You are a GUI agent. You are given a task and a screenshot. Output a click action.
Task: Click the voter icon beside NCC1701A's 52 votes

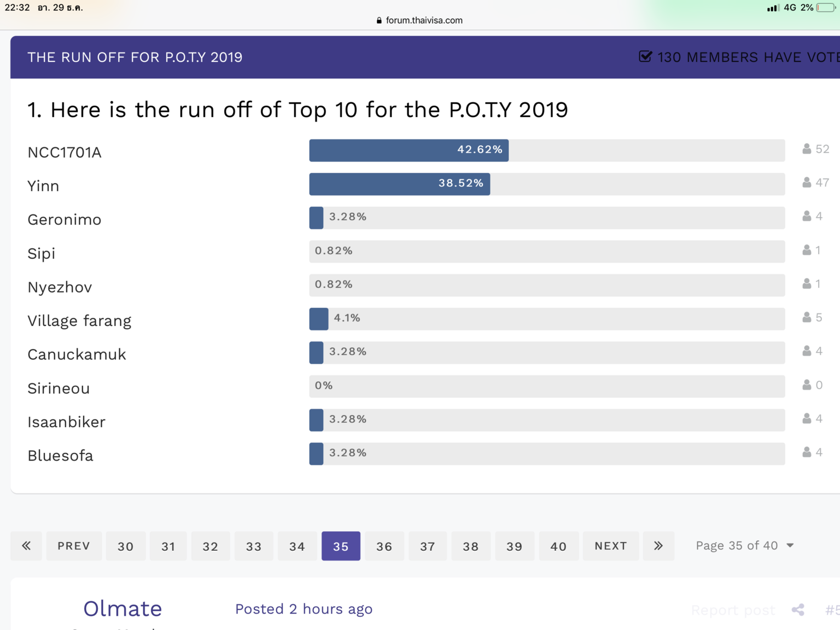807,149
